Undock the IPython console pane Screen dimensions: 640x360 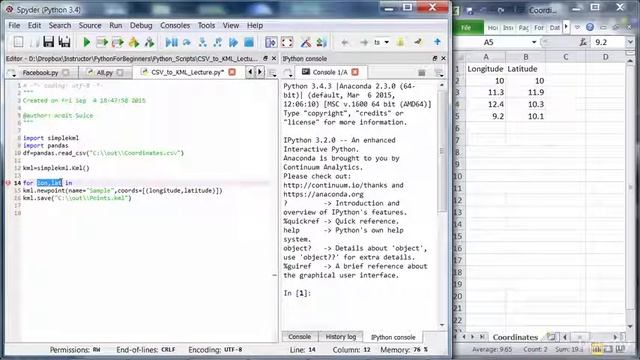pos(435,58)
